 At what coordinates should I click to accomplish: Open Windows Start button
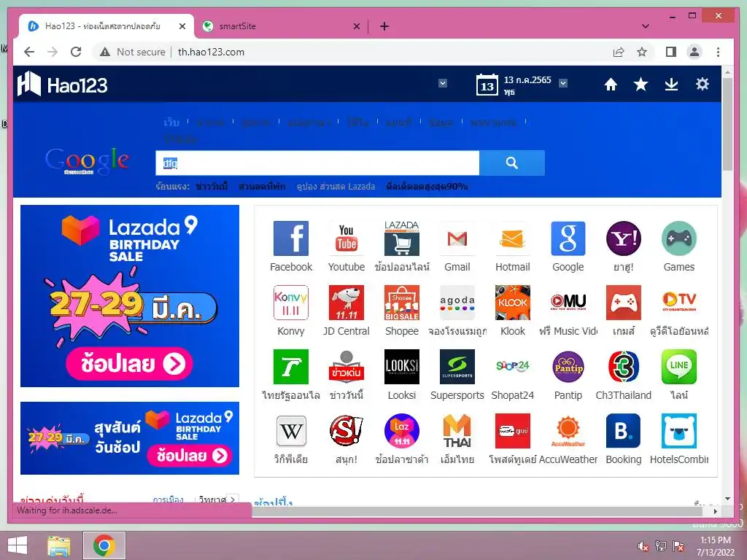click(x=18, y=545)
